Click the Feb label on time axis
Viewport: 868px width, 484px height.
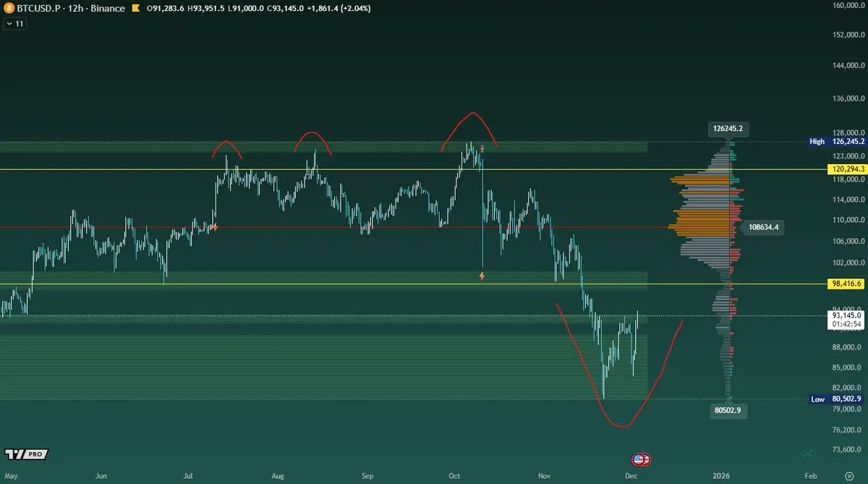click(812, 476)
